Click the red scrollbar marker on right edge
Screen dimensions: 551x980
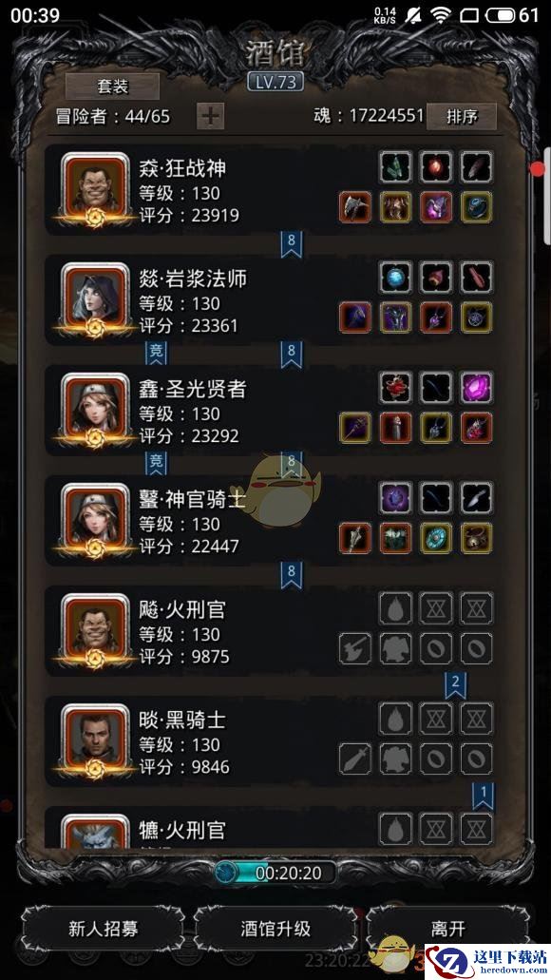coord(538,169)
